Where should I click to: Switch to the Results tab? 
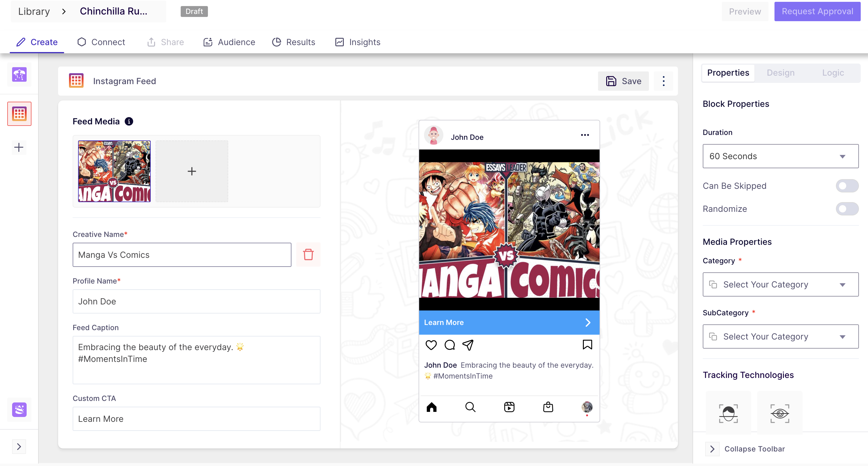(294, 42)
